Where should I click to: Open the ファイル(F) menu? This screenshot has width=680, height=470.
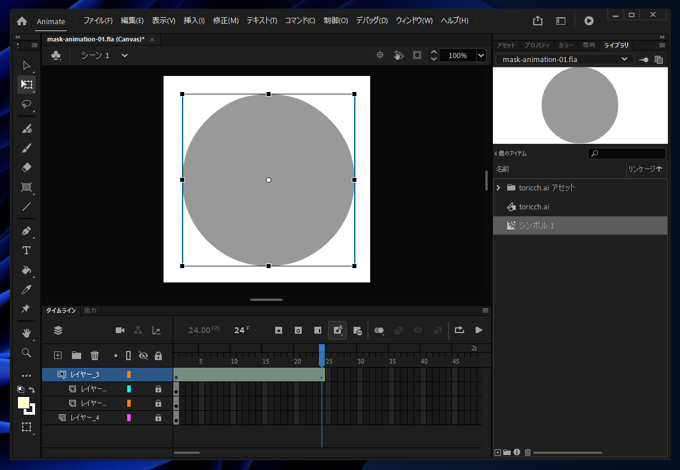click(98, 20)
